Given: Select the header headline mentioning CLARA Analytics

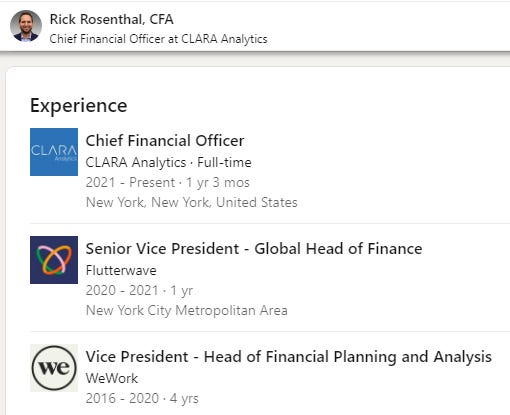Looking at the screenshot, I should point(159,39).
